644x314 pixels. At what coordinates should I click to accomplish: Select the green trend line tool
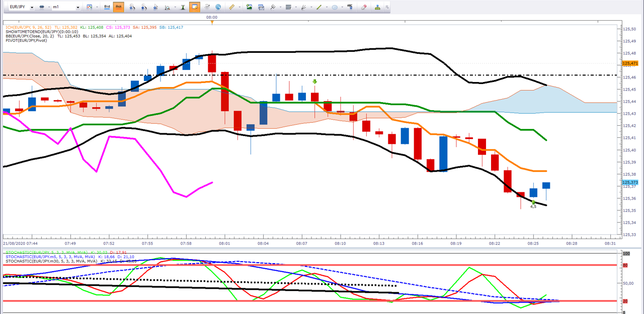pyautogui.click(x=319, y=7)
